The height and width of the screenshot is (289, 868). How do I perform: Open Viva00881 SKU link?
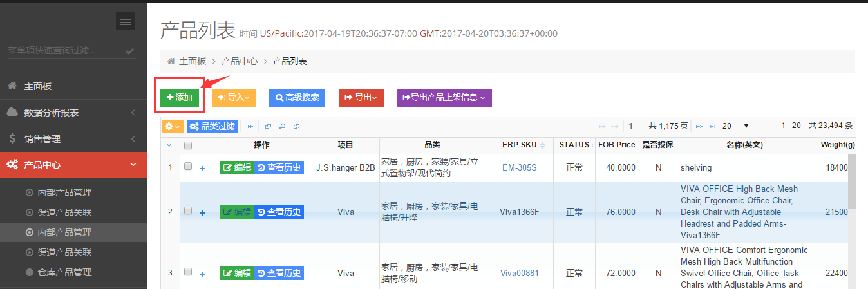[520, 273]
